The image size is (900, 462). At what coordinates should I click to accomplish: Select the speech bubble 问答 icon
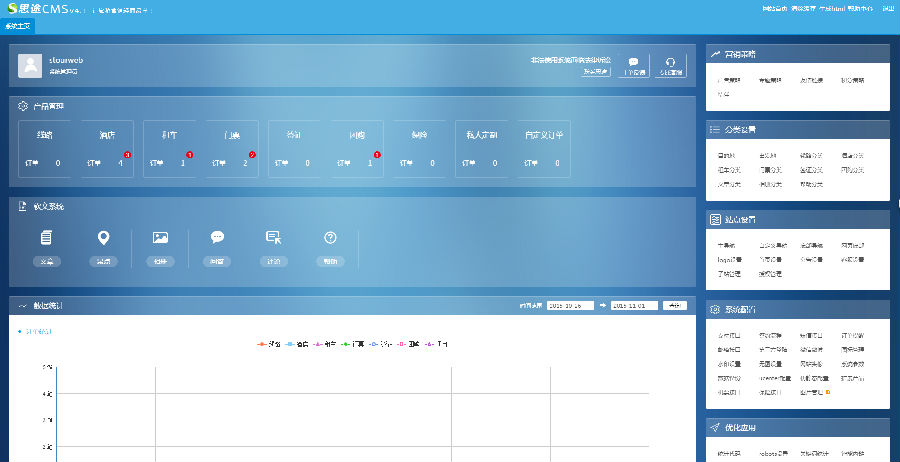pyautogui.click(x=217, y=238)
